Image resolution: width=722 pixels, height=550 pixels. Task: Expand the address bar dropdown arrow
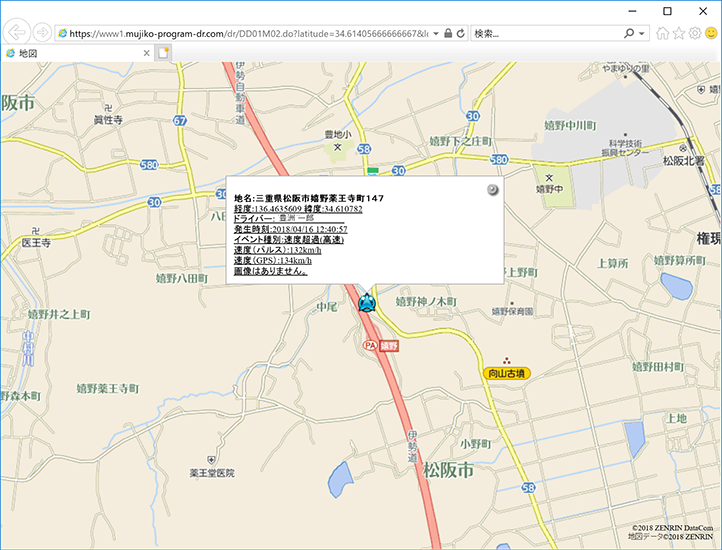pos(434,33)
